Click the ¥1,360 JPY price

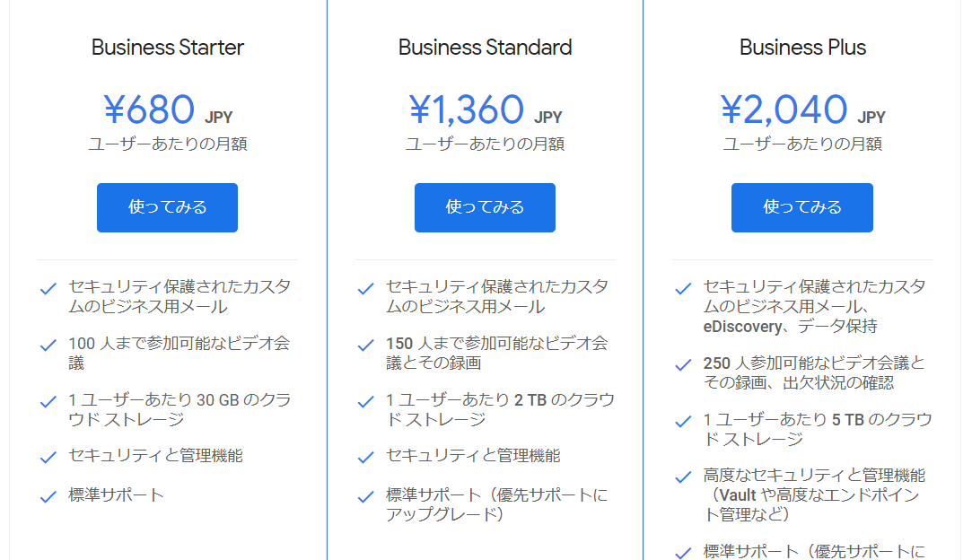point(486,109)
